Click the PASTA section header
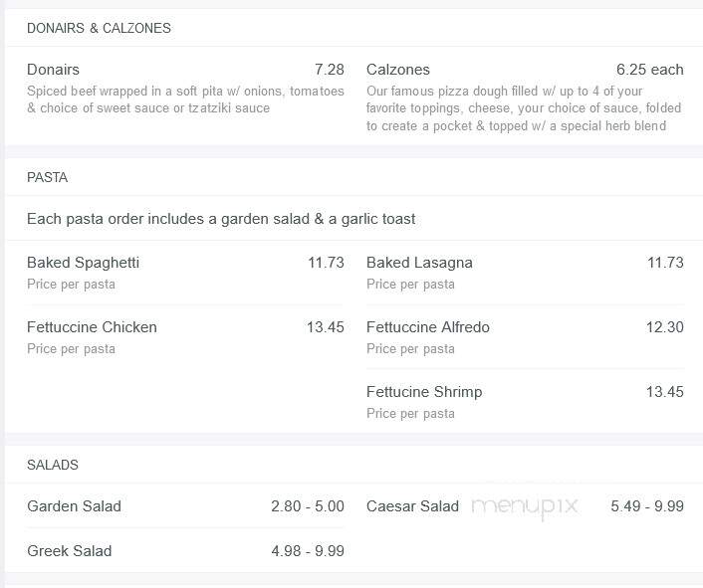The image size is (703, 588). click(47, 177)
